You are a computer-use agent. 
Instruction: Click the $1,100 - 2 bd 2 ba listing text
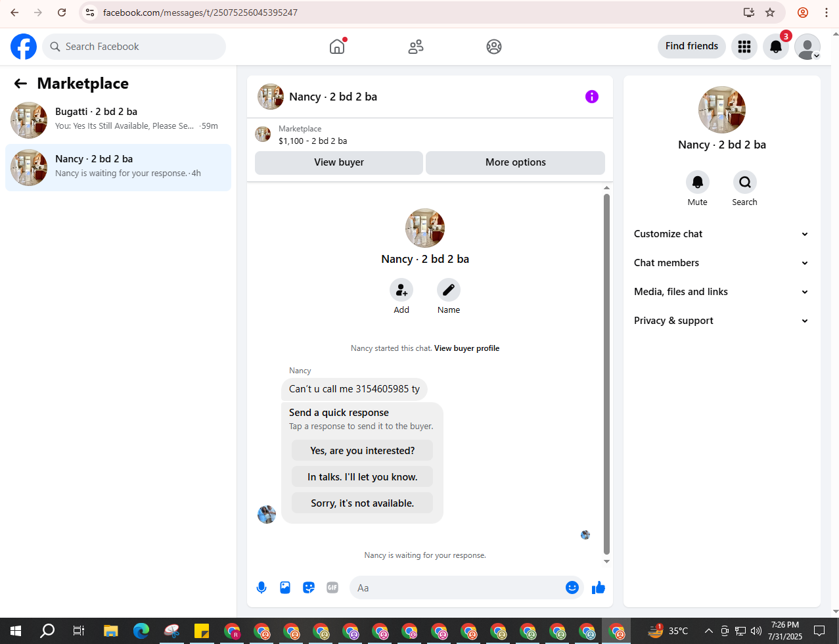(x=313, y=141)
